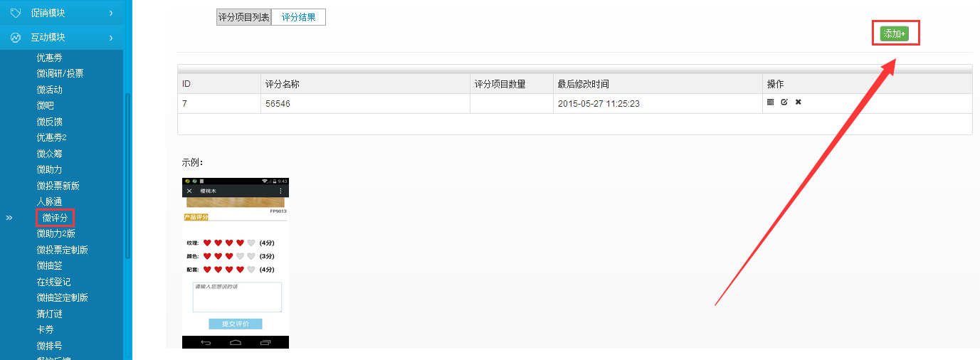Image resolution: width=980 pixels, height=360 pixels.
Task: Select 微众筹 from the sidebar menu
Action: pyautogui.click(x=49, y=154)
